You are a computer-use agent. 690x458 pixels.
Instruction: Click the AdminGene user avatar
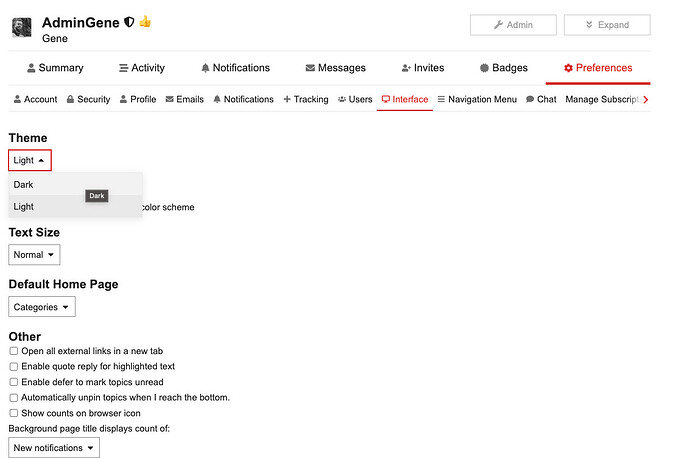coord(21,27)
